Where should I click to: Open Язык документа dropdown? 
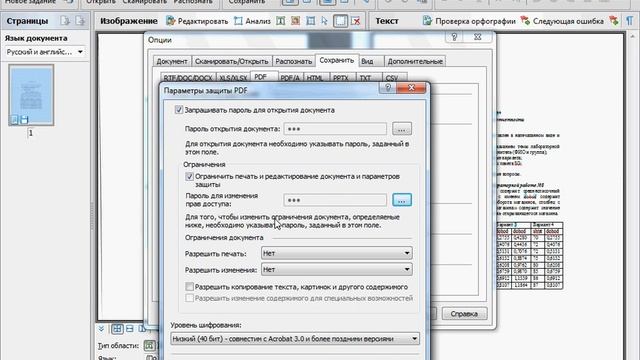45,52
